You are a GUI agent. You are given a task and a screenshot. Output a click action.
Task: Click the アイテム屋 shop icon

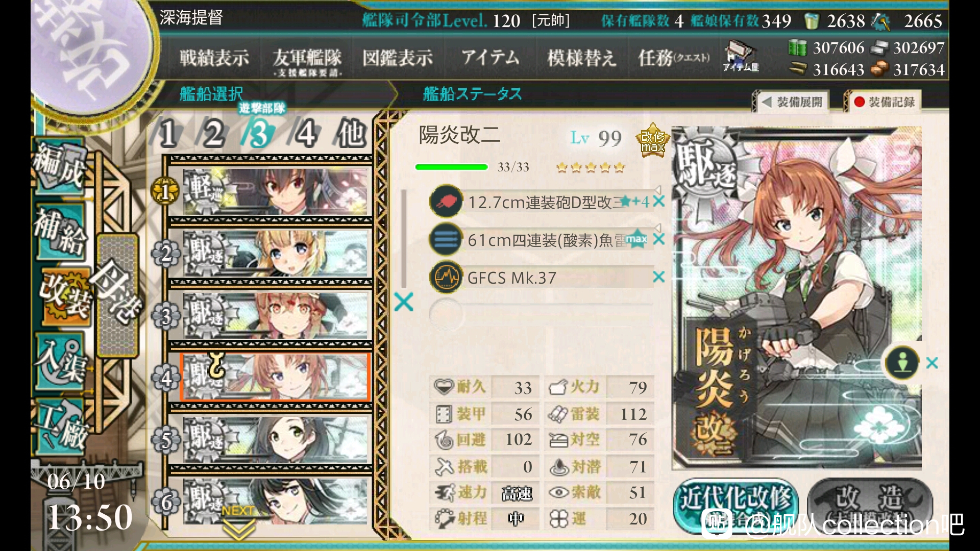click(x=741, y=57)
